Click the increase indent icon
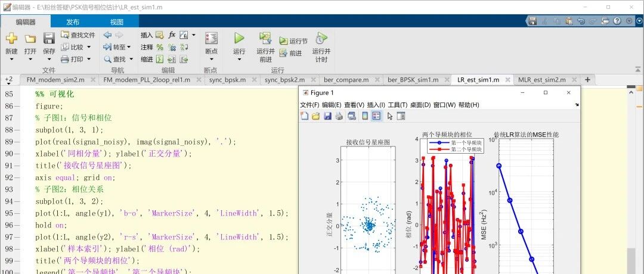Screen dimensions: 644x274 coord(172,59)
